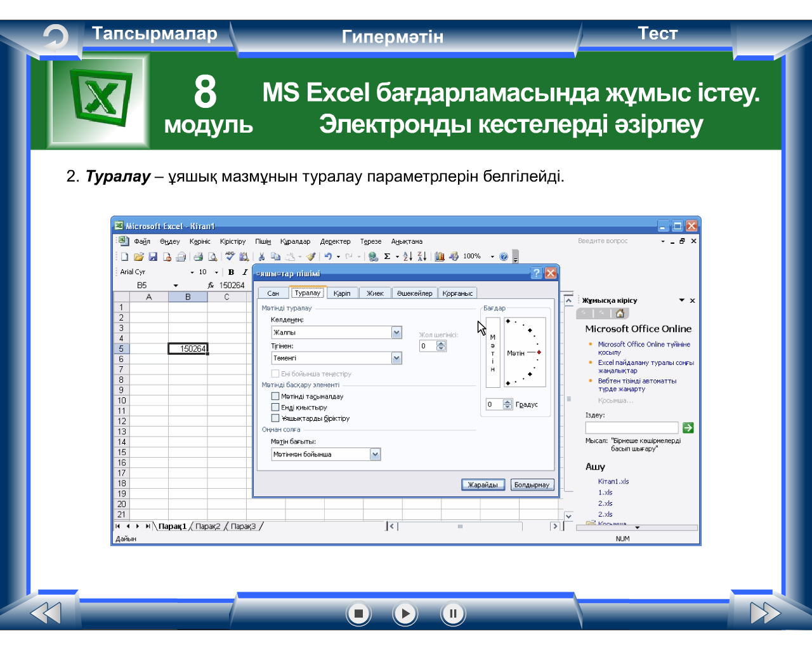Click the Pause playback button
Viewport: 812px width, 650px height.
(453, 614)
